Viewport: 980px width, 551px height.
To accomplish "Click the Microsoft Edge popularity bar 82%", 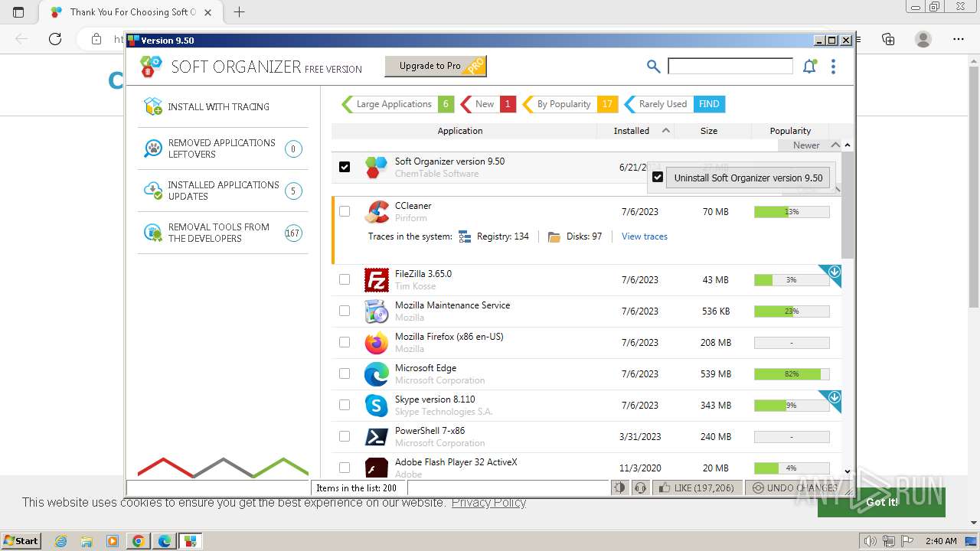I will pyautogui.click(x=792, y=374).
